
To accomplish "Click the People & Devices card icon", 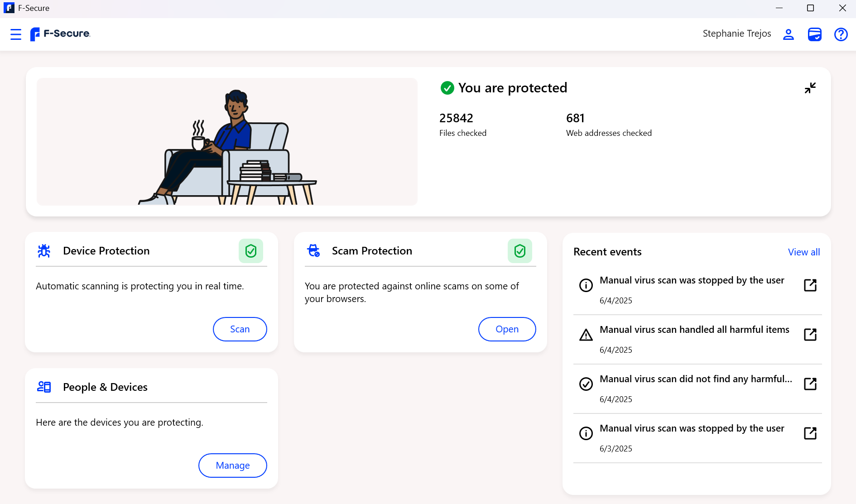I will click(x=44, y=387).
